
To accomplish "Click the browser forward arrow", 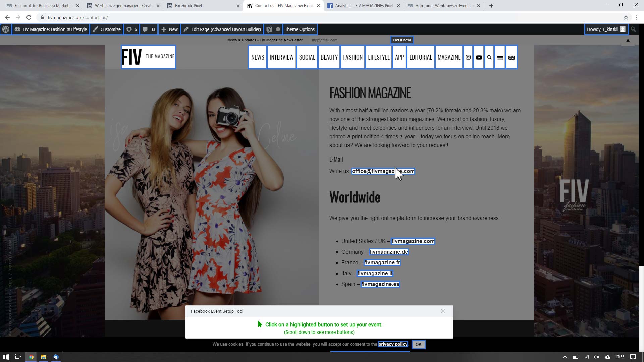I will click(18, 17).
